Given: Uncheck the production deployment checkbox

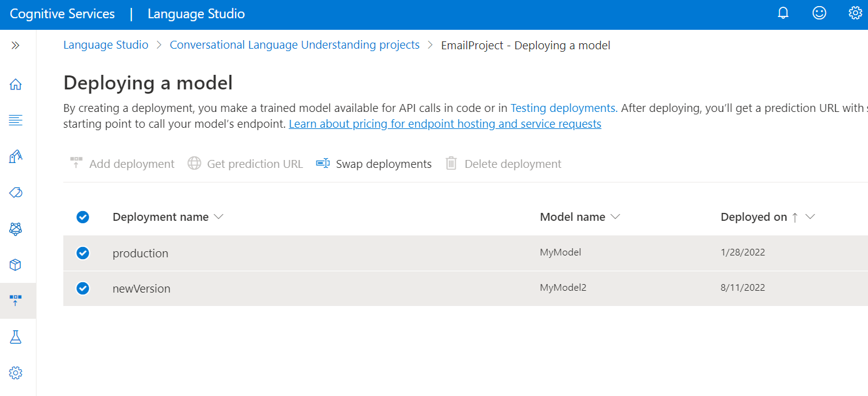Looking at the screenshot, I should pyautogui.click(x=83, y=253).
